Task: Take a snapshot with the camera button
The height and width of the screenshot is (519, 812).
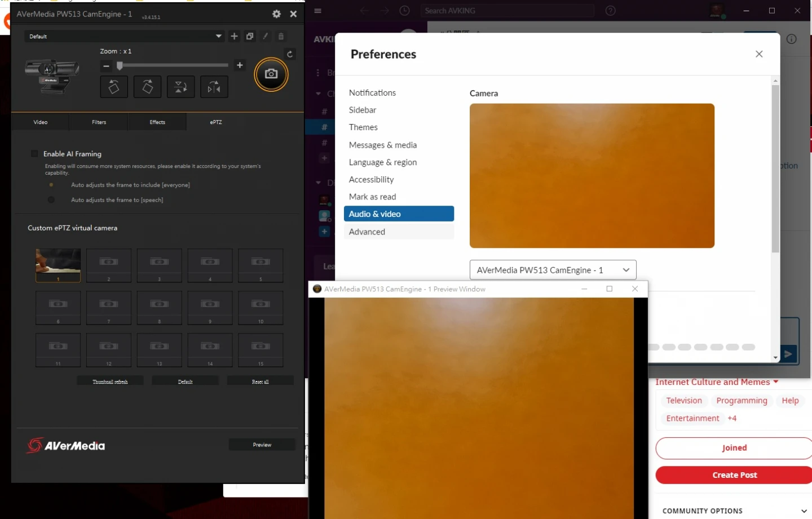Action: pos(271,74)
